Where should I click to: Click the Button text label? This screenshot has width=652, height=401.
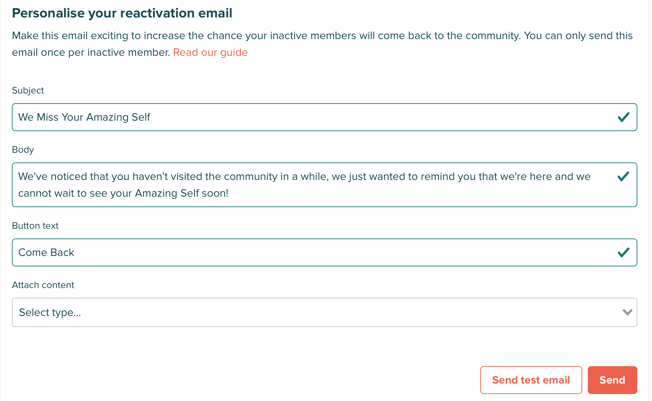[x=35, y=226]
